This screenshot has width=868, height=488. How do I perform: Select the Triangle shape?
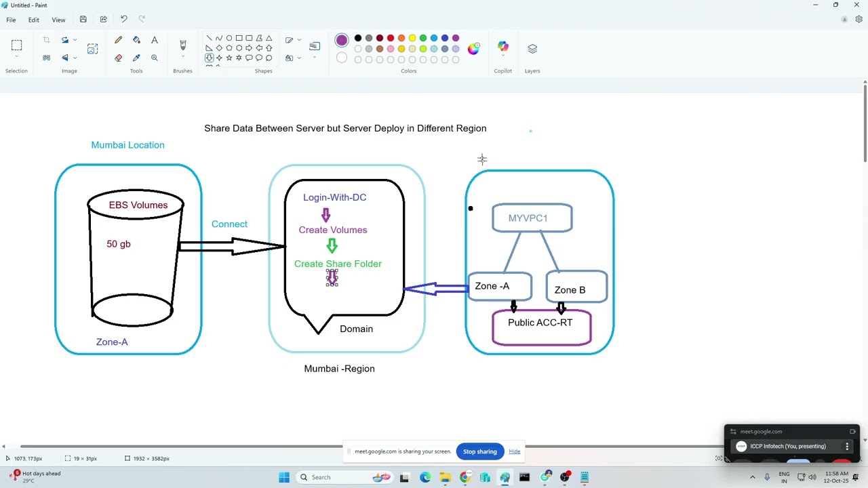point(269,38)
